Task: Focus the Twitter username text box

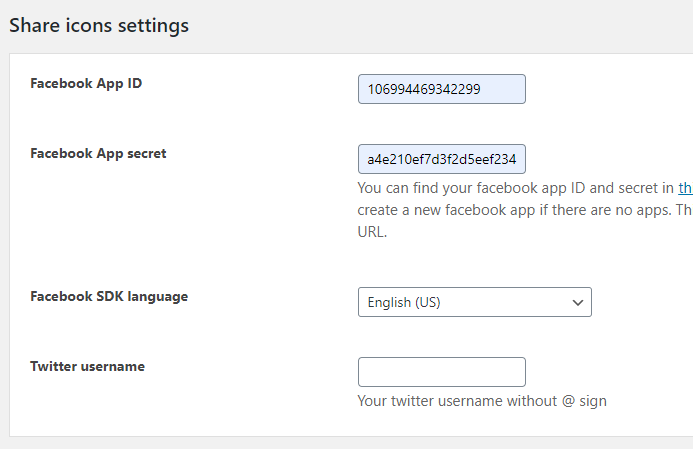Action: click(x=441, y=372)
